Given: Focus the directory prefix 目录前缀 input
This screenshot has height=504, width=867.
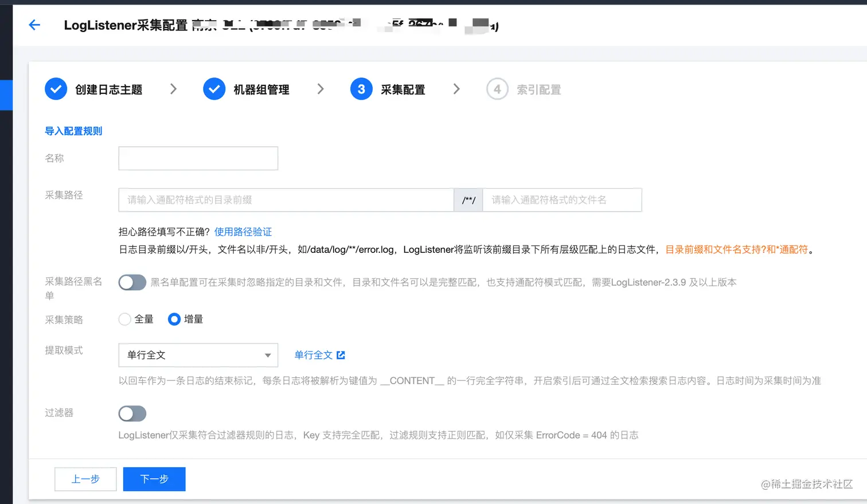Looking at the screenshot, I should [x=286, y=200].
